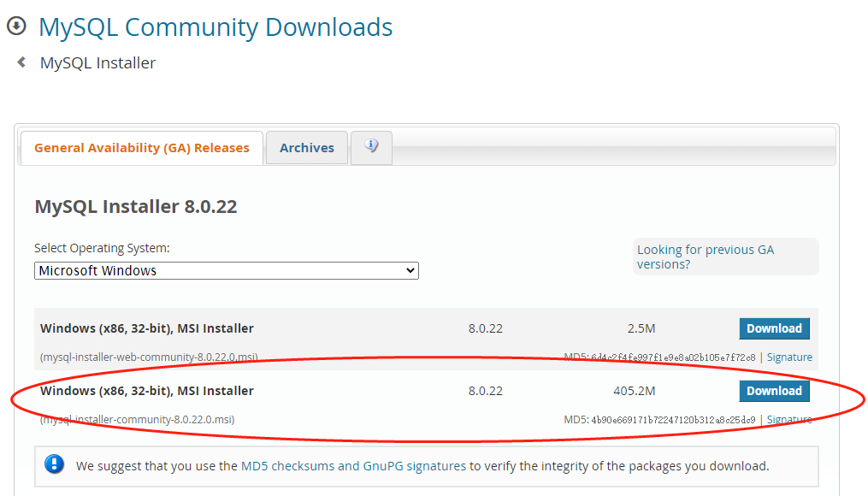Viewport: 868px width, 496px height.
Task: Click the MD5 hash starting with 6d4c2f4f
Action: 673,357
